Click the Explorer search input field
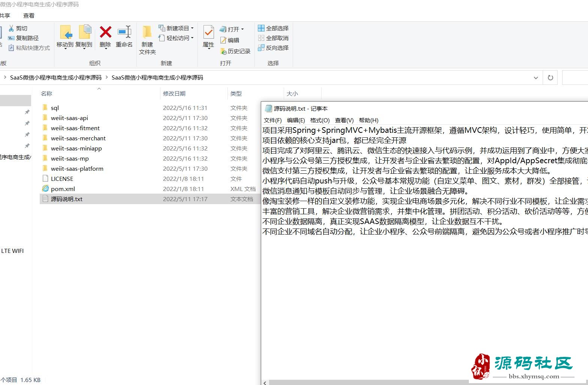588x385 pixels. coord(575,78)
